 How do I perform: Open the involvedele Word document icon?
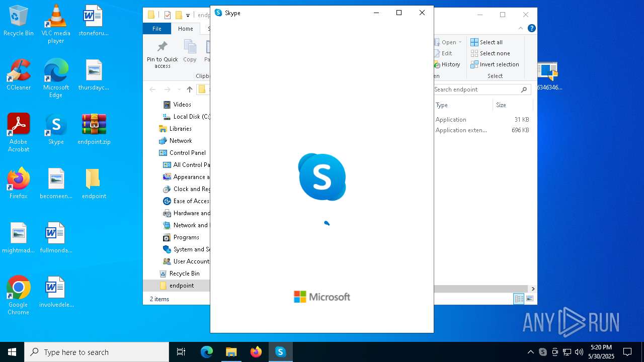pos(56,293)
